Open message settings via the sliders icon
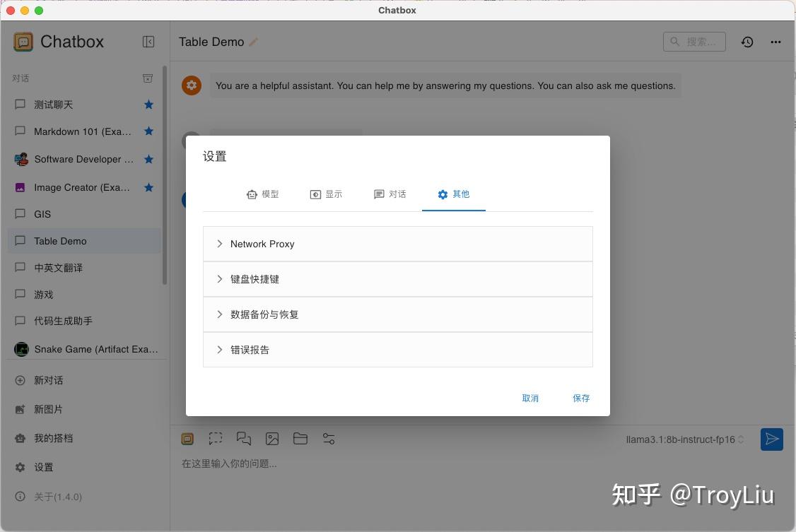796x532 pixels. pos(328,439)
